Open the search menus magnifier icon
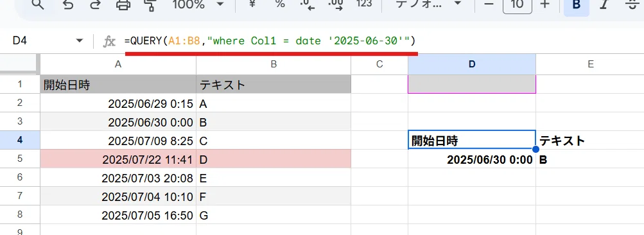The height and width of the screenshot is (235, 644). pos(38,4)
